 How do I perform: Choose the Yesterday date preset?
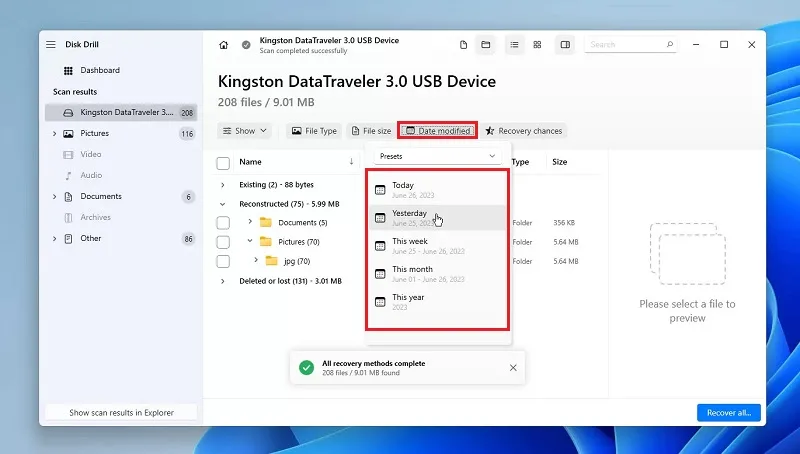437,218
